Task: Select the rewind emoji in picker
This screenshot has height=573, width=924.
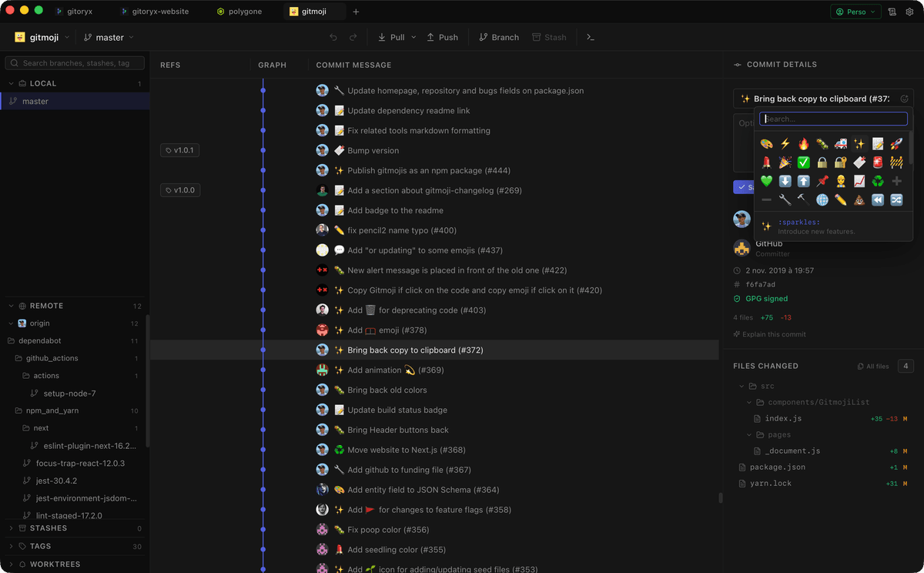Action: pyautogui.click(x=878, y=199)
